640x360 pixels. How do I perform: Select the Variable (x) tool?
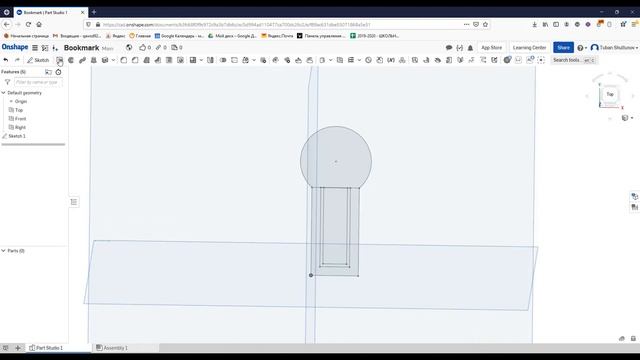pyautogui.click(x=391, y=60)
